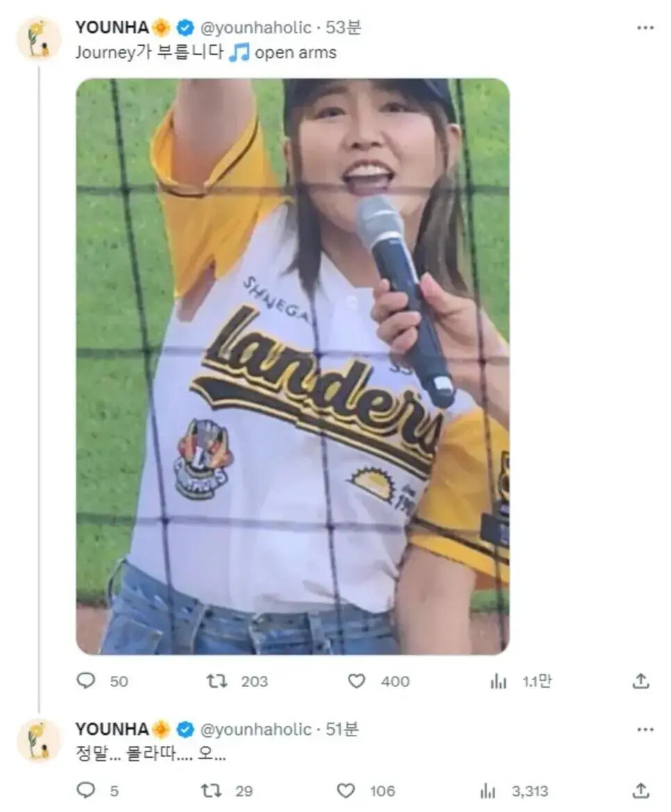Open YOUNHA display name in first tweet
671x812 pixels.
[x=112, y=28]
